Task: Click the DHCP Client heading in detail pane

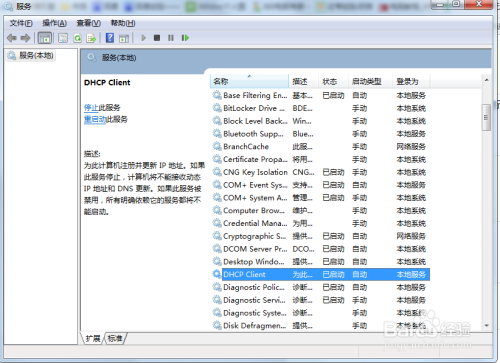Action: pos(107,83)
